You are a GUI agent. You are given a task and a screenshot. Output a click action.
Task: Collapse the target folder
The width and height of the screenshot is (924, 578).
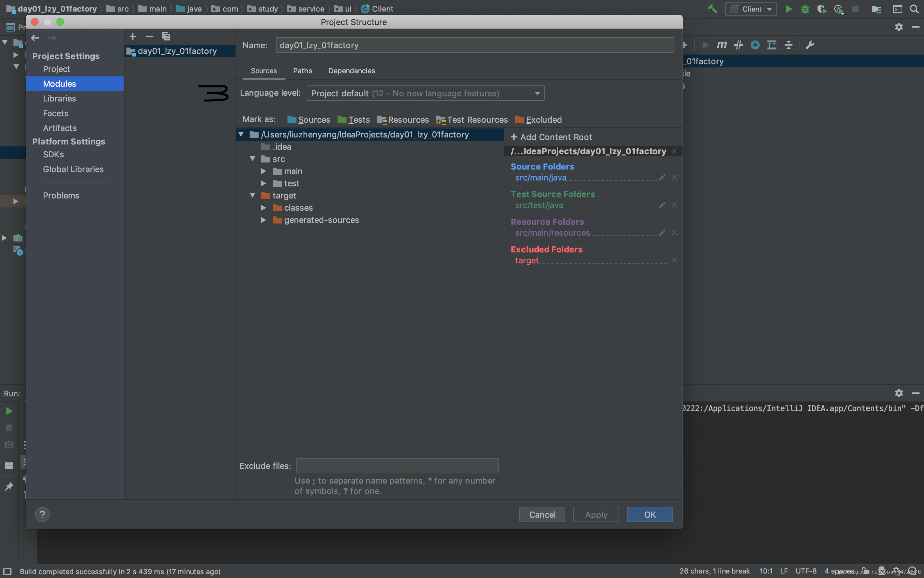252,195
